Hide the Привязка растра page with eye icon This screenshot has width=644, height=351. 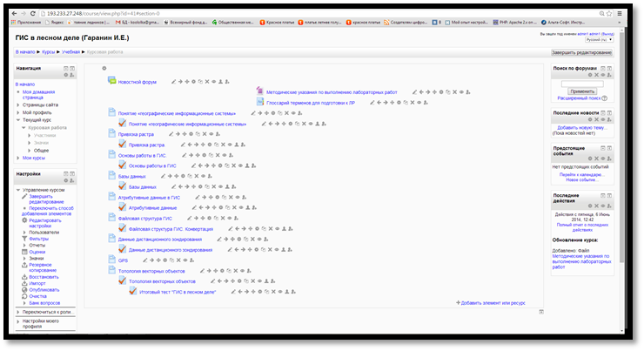(x=211, y=134)
